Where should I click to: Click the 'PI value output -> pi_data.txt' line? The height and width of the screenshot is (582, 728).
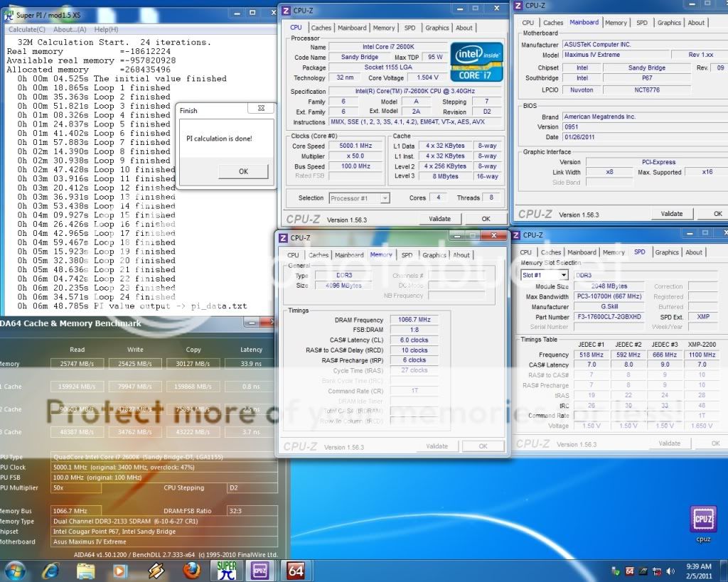tap(132, 306)
